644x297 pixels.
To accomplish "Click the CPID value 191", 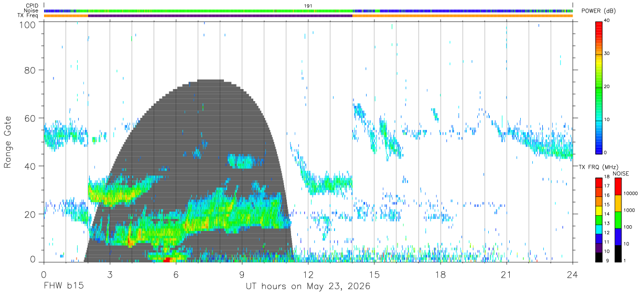I will (308, 6).
